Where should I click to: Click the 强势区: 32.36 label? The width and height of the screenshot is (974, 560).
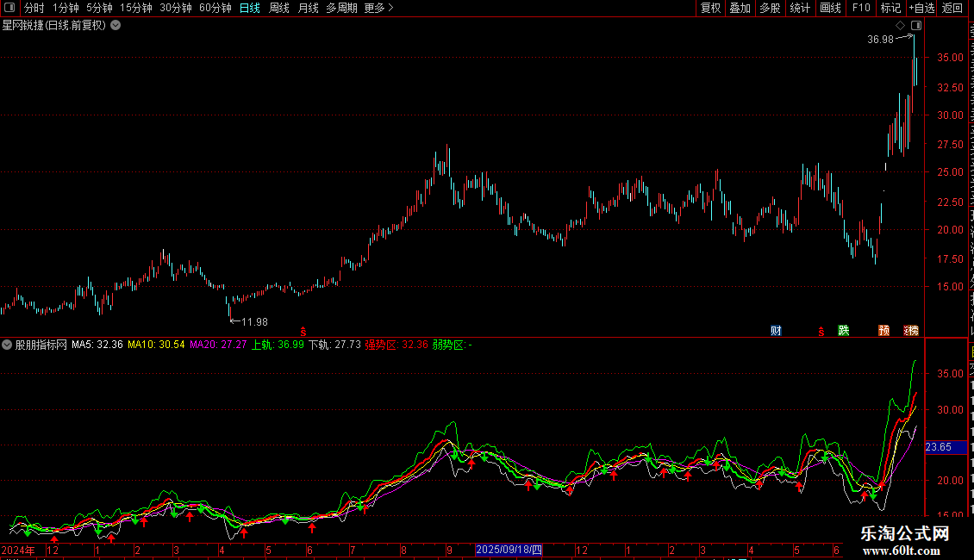(x=396, y=345)
